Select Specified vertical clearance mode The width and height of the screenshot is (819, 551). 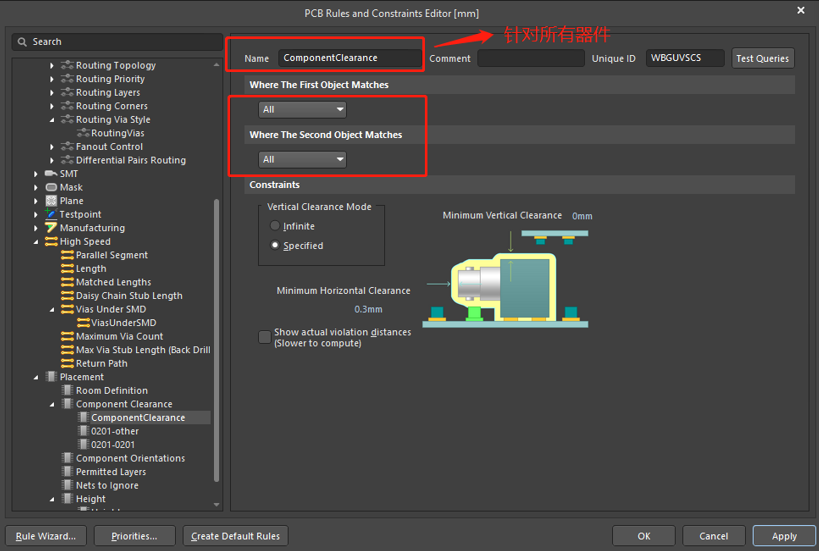(275, 245)
